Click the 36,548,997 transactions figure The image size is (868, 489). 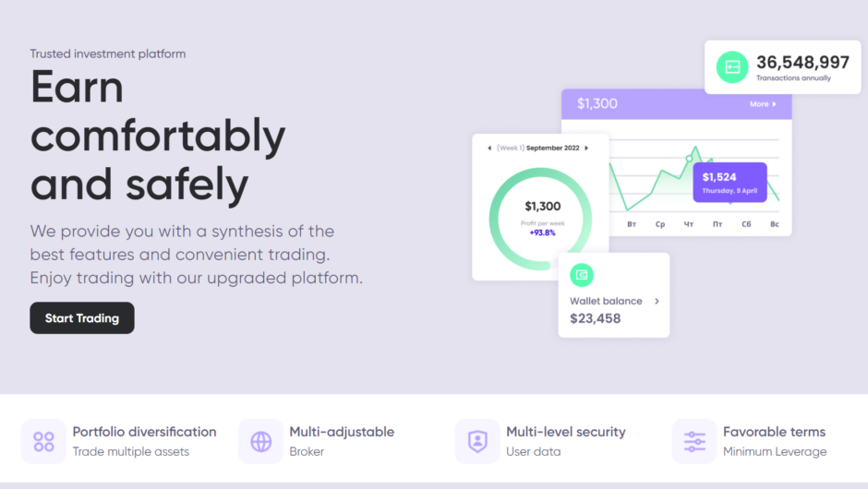point(802,62)
